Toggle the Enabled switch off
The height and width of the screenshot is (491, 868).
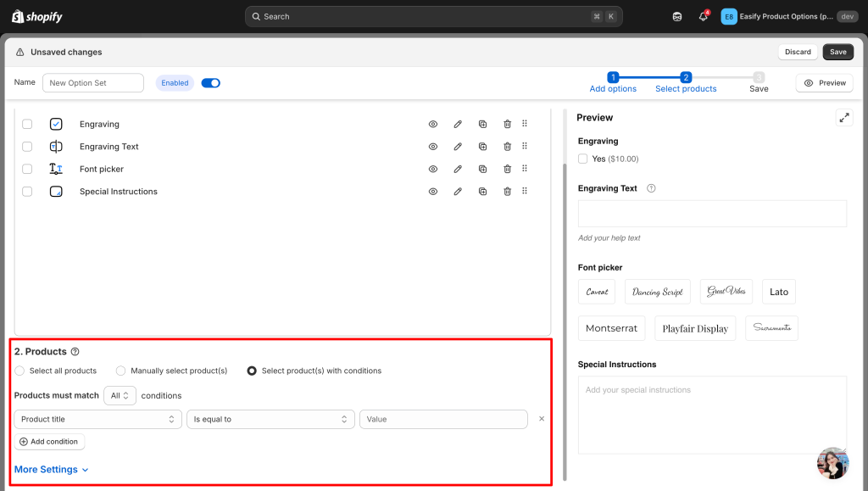pyautogui.click(x=210, y=83)
